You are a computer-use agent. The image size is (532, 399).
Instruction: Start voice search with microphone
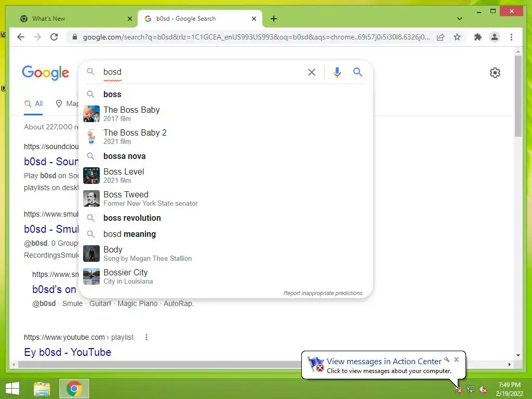(337, 72)
